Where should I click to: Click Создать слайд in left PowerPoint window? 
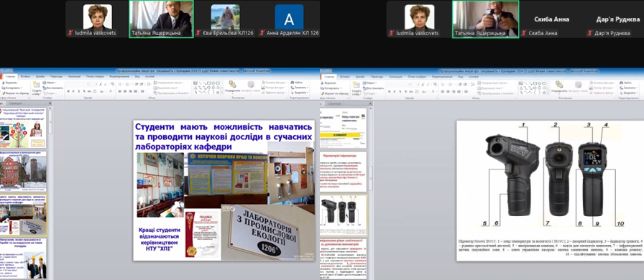[x=37, y=88]
